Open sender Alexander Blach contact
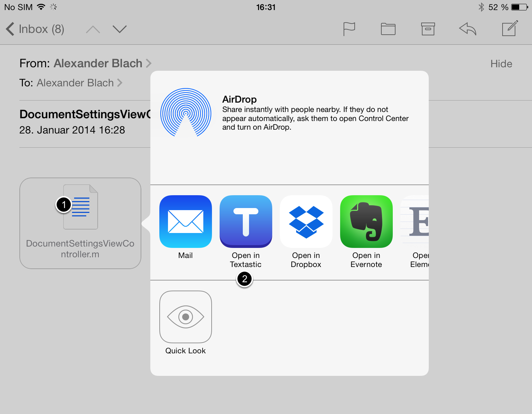This screenshot has height=414, width=532. tap(103, 63)
